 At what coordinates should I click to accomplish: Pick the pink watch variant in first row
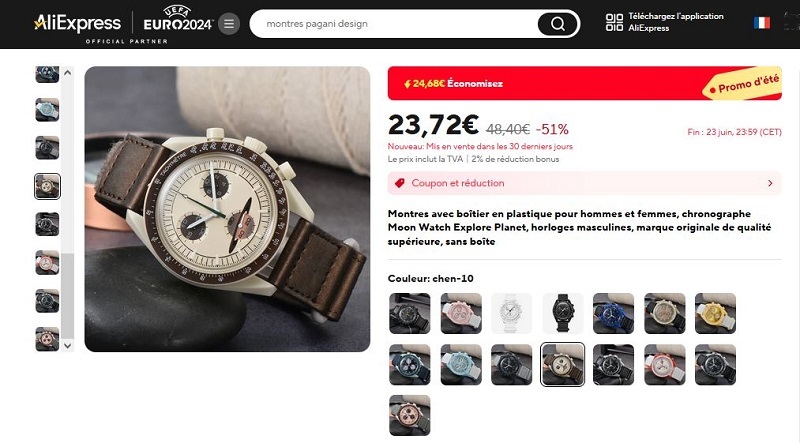(x=461, y=313)
